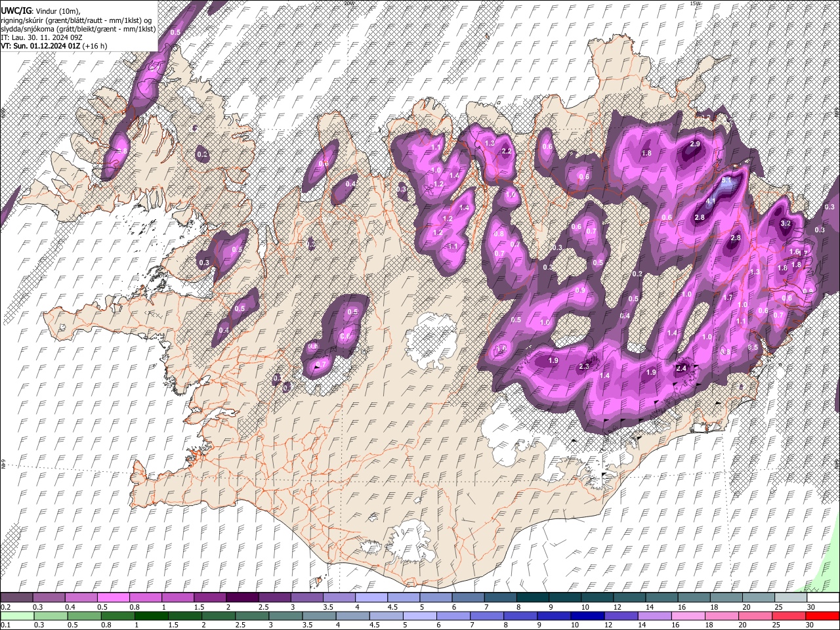Click the '4.5' label in the upper legend

tap(392, 607)
